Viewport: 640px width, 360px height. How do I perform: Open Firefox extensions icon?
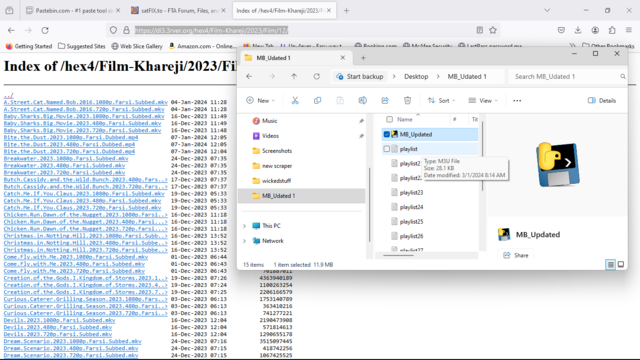[612, 30]
